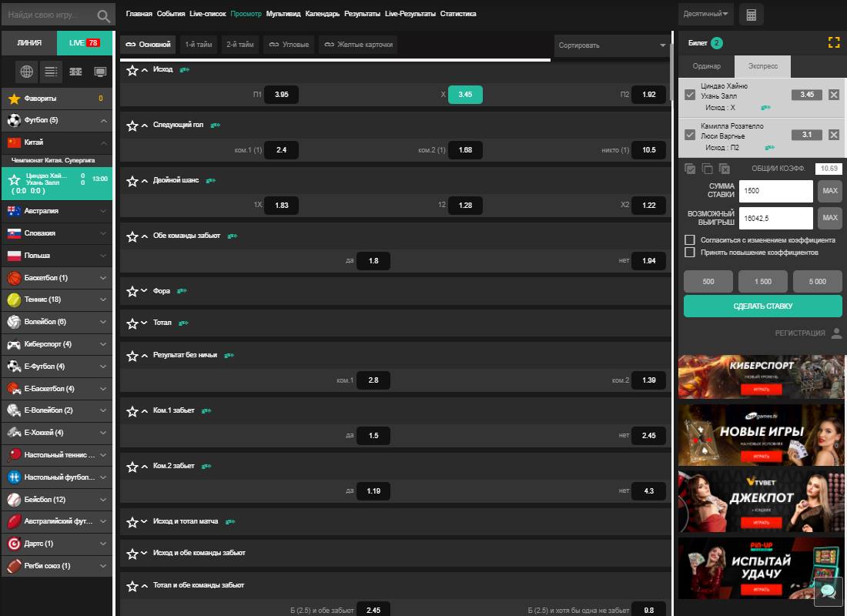Remove Циндао Хайню bet from ticket
847x616 pixels.
pyautogui.click(x=833, y=95)
